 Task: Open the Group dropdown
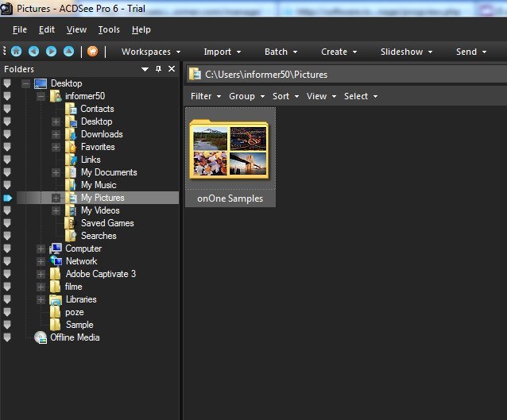tap(247, 96)
